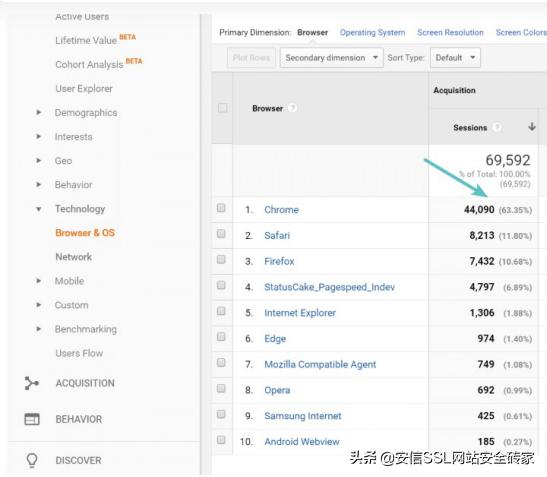Switch to Screen Resolution dimension
Viewport: 547px width, 477px height.
coord(450,32)
